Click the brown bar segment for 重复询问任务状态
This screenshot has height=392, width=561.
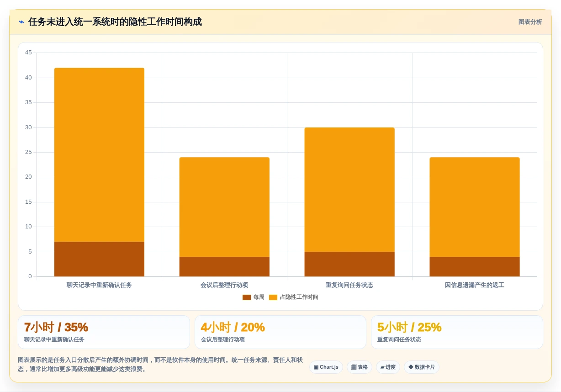click(349, 264)
